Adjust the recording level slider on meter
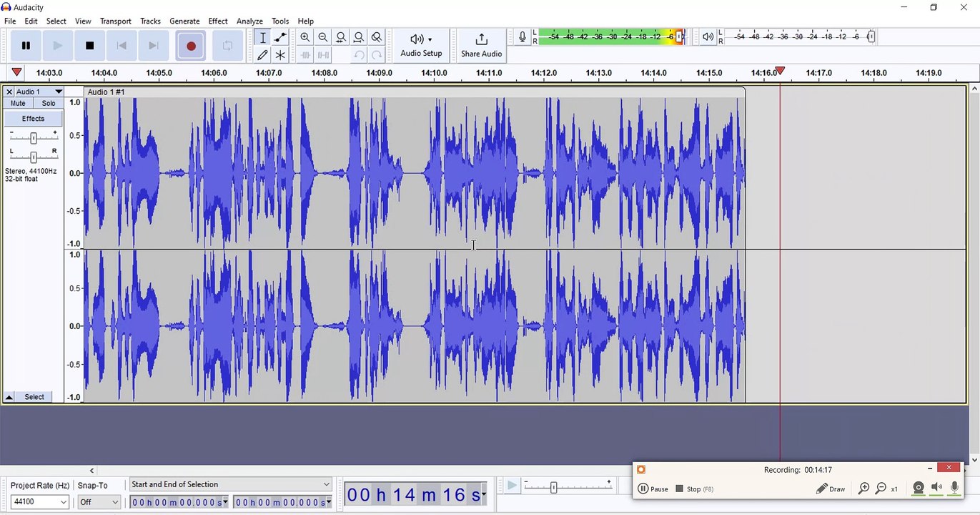This screenshot has width=980, height=515. [680, 36]
